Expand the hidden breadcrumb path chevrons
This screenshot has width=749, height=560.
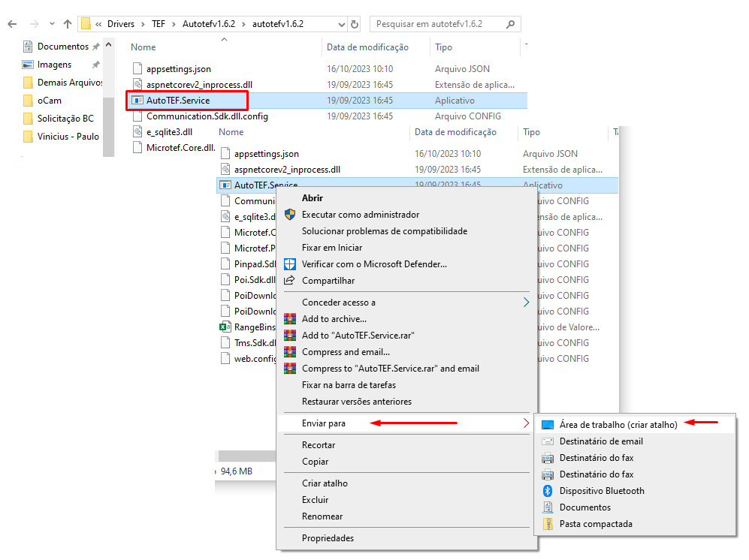point(98,24)
